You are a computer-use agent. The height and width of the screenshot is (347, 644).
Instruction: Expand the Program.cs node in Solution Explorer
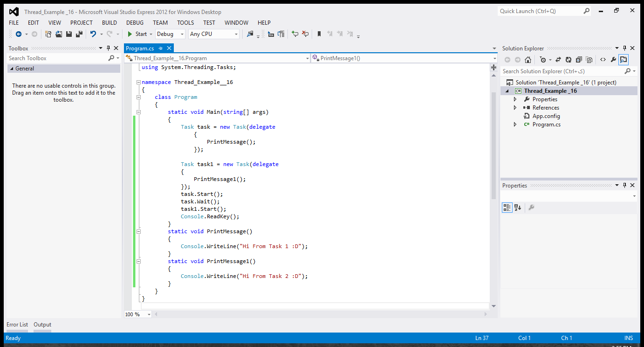click(515, 125)
